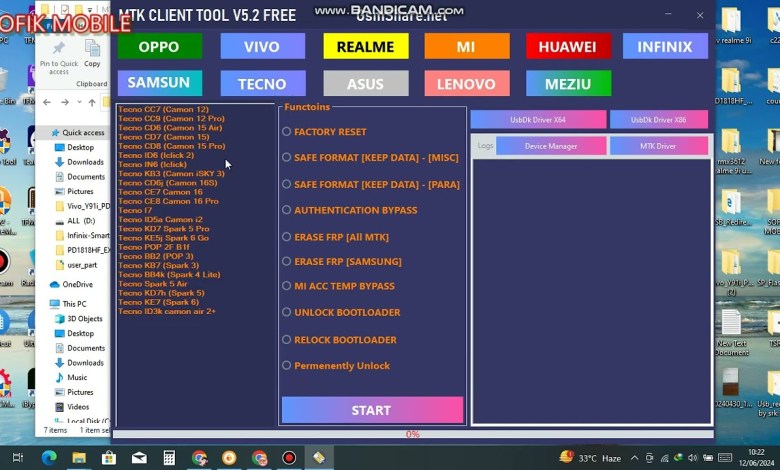Image resolution: width=780 pixels, height=470 pixels.
Task: Select UNLOCK BOOTLOADER radio option
Action: pos(341,312)
